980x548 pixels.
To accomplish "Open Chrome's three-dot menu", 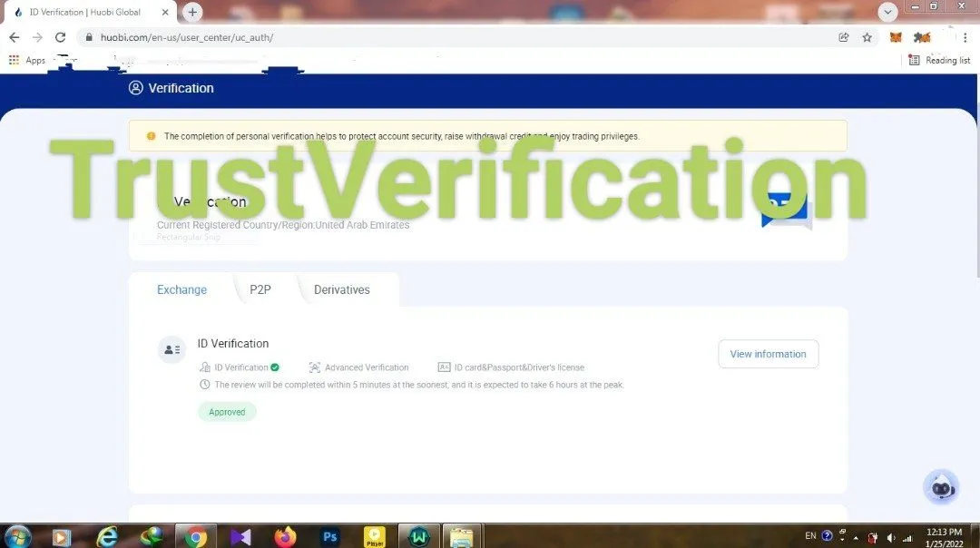I will point(965,37).
